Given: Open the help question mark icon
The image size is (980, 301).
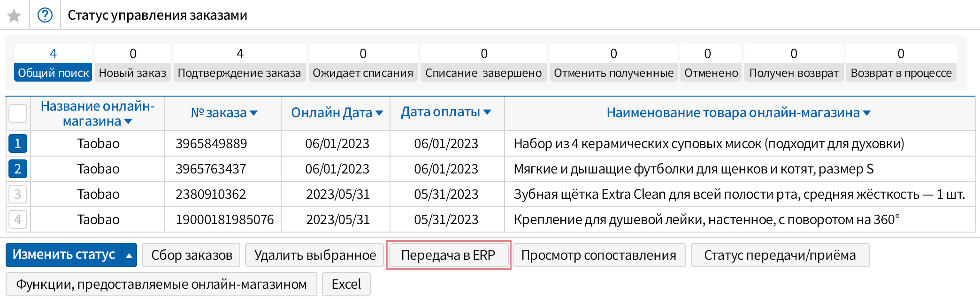Looking at the screenshot, I should pos(45,15).
